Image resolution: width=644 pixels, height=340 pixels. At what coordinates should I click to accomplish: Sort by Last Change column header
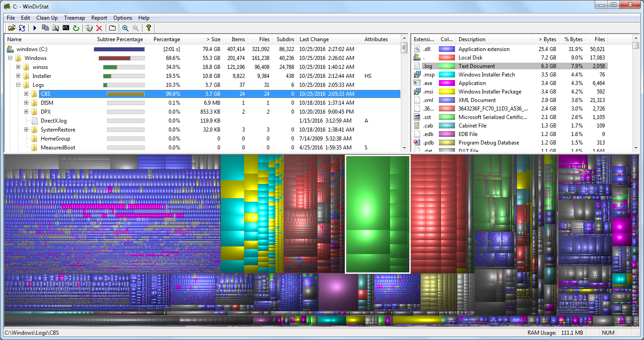[329, 39]
